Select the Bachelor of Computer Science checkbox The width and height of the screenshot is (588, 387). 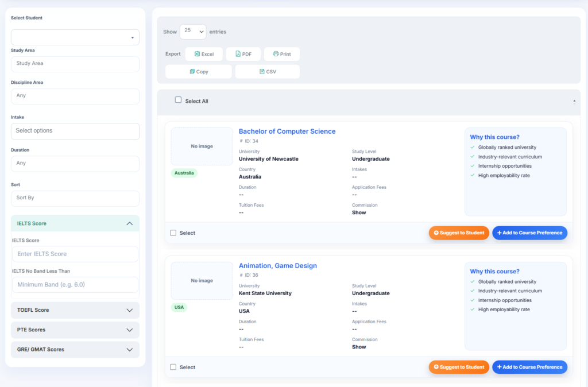click(173, 233)
